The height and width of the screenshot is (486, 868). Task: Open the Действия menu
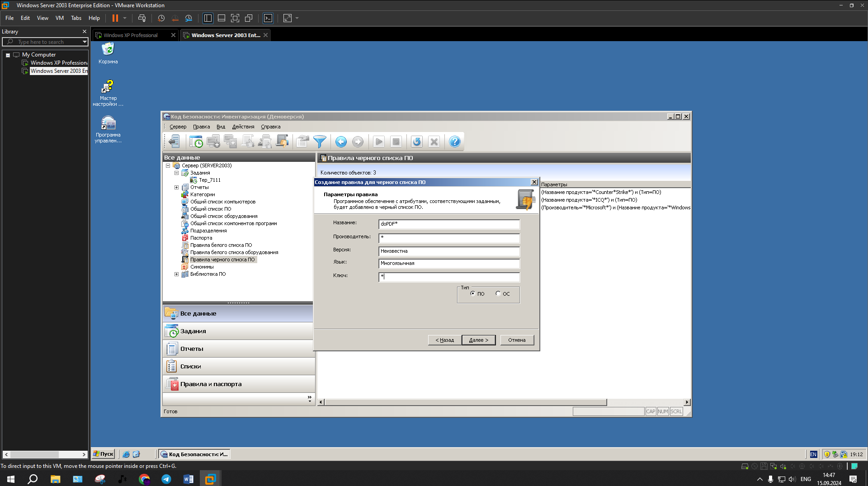click(x=243, y=127)
